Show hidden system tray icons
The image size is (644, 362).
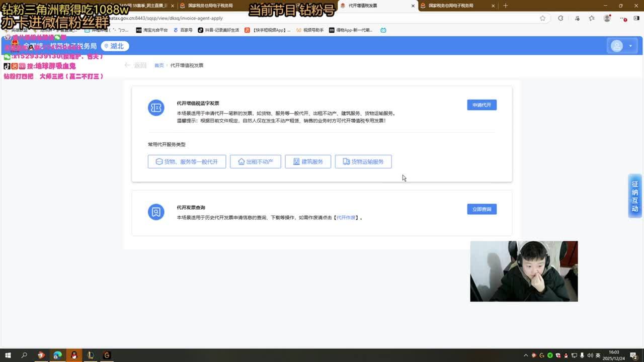527,355
